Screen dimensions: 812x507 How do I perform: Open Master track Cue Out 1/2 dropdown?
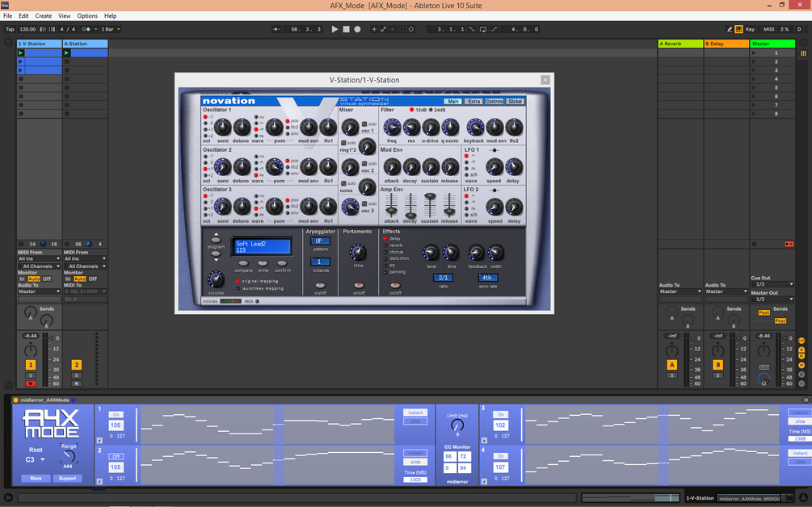(772, 284)
